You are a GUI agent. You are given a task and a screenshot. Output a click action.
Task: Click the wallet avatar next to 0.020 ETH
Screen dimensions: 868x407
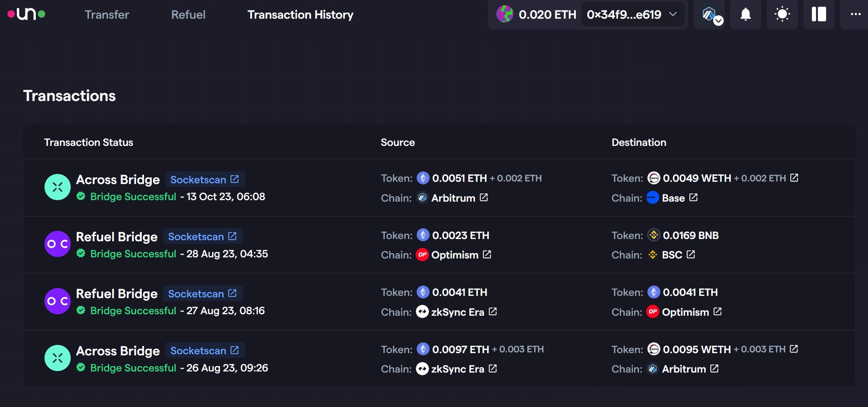(x=504, y=14)
